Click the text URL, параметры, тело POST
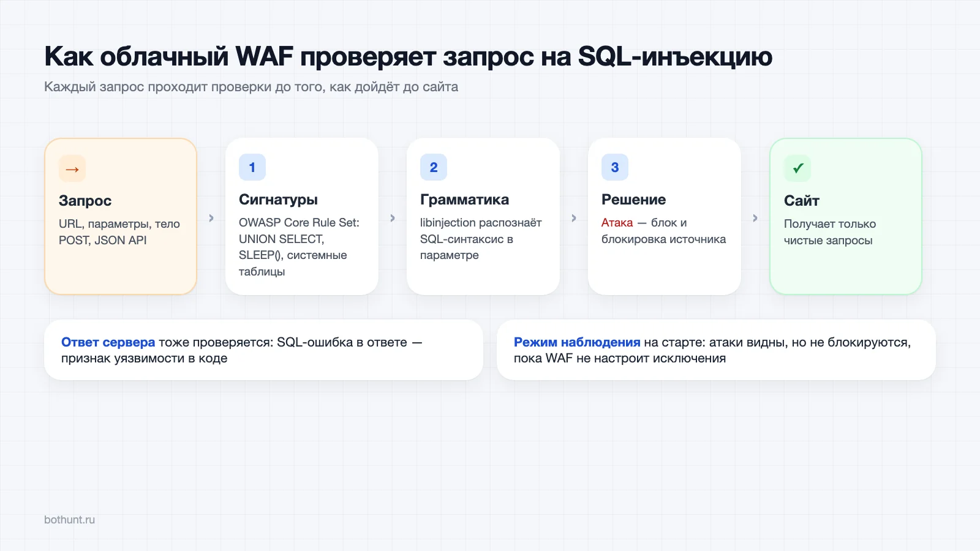The width and height of the screenshot is (980, 551). 119,232
